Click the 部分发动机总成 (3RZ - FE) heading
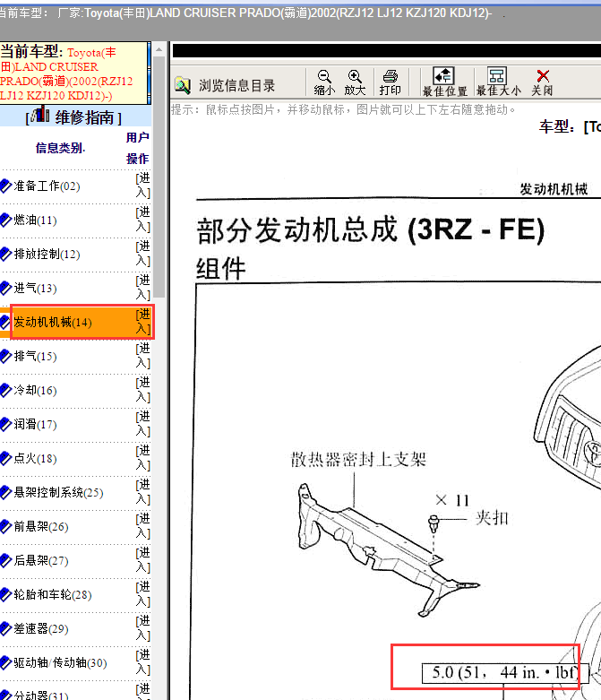601x700 pixels. coord(371,230)
